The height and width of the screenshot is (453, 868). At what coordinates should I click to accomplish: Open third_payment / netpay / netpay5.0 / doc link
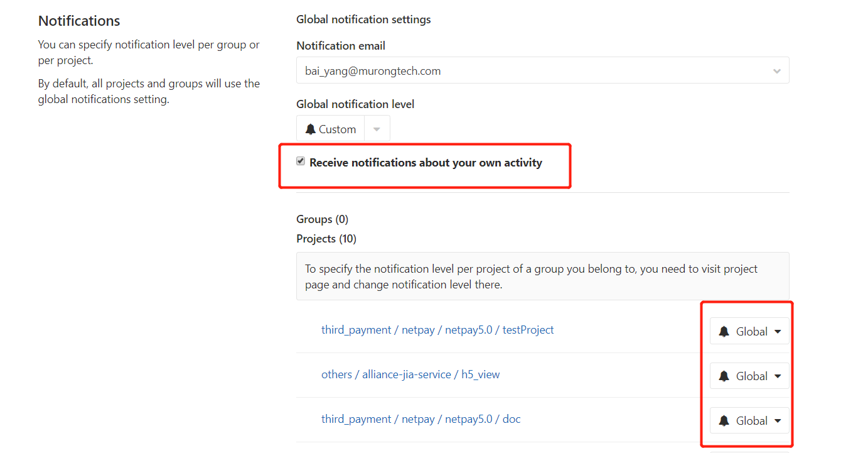(x=421, y=419)
